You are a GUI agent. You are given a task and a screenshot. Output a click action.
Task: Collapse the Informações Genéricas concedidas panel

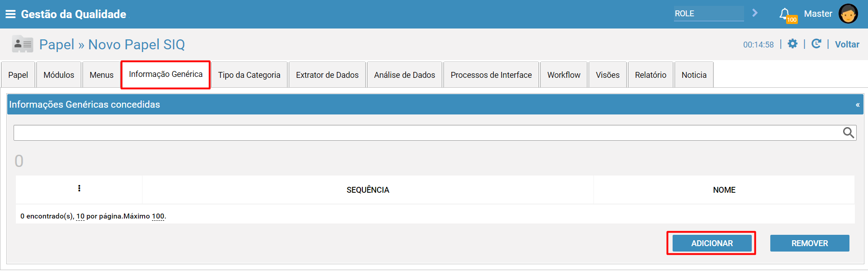click(x=858, y=105)
